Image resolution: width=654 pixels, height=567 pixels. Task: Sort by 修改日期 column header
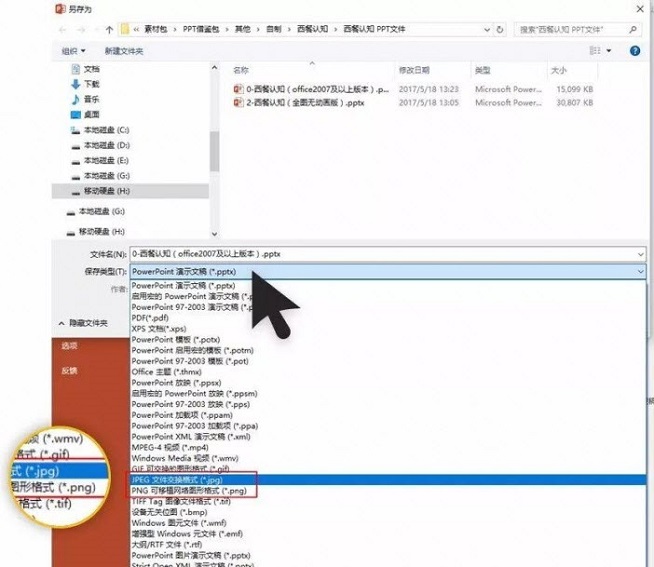click(414, 70)
